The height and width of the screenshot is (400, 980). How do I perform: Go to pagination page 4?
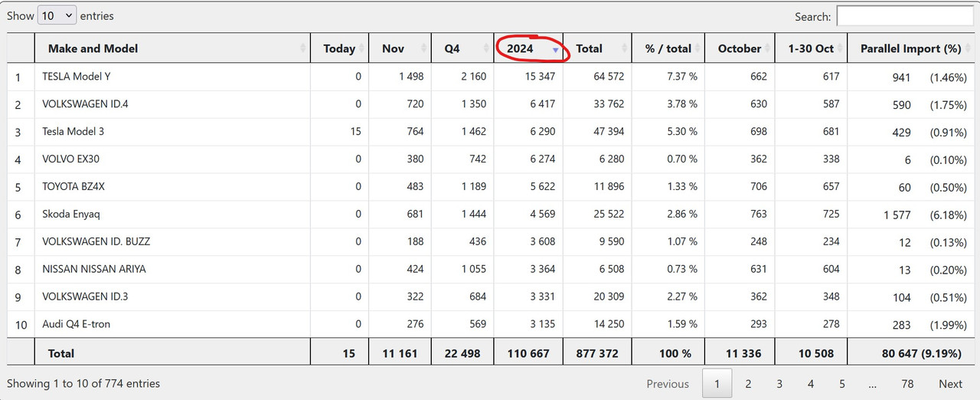click(x=810, y=384)
